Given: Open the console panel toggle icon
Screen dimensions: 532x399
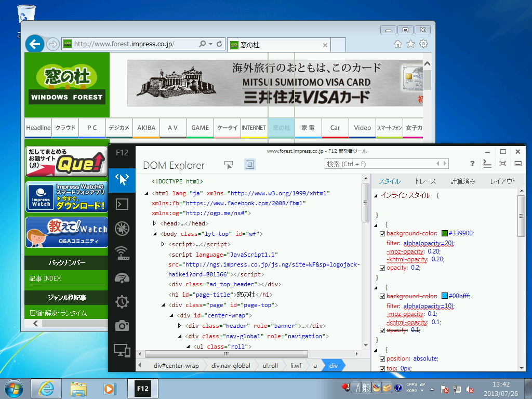Looking at the screenshot, I should tap(487, 164).
